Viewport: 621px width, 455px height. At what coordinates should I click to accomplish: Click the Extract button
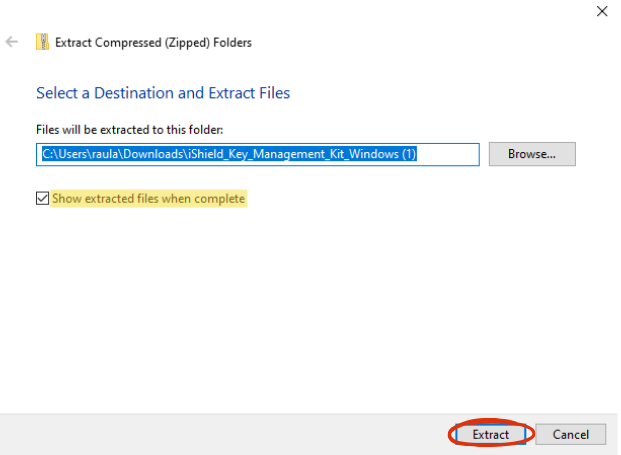click(490, 434)
